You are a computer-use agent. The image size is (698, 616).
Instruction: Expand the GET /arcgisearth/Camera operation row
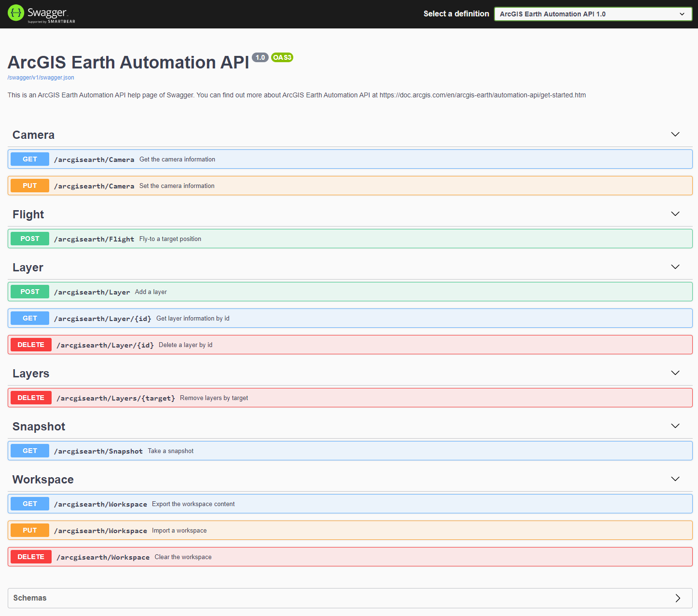click(338, 159)
